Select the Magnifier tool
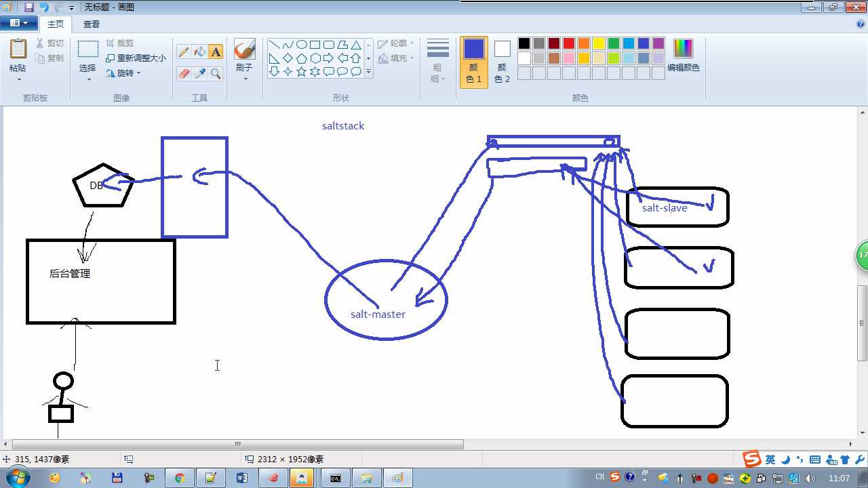The image size is (868, 488). point(216,73)
